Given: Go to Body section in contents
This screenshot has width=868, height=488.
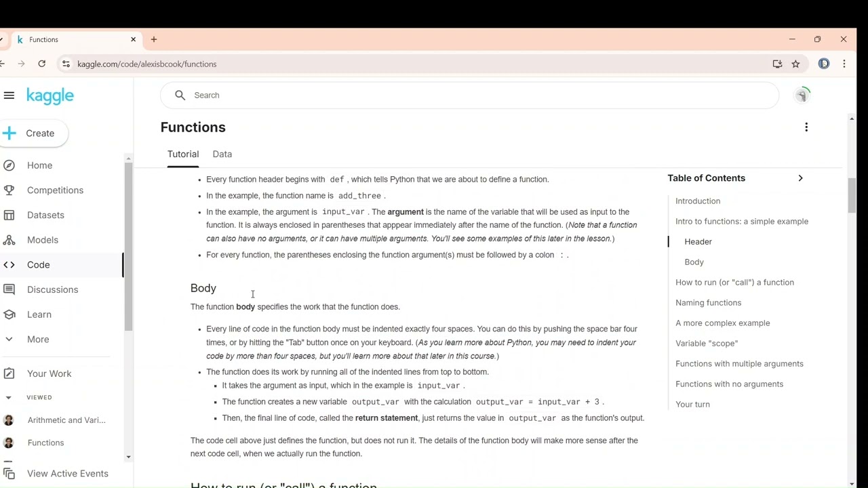Looking at the screenshot, I should (694, 262).
